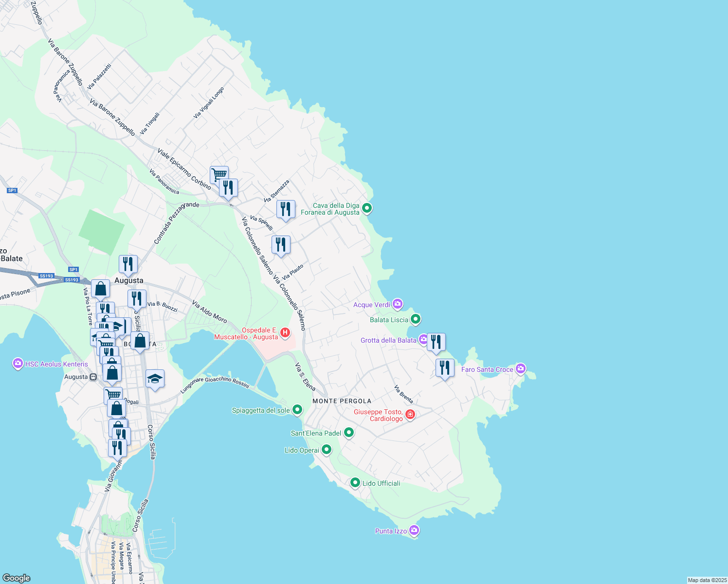
Task: Click the Augusta train station icon
Action: coord(93,377)
